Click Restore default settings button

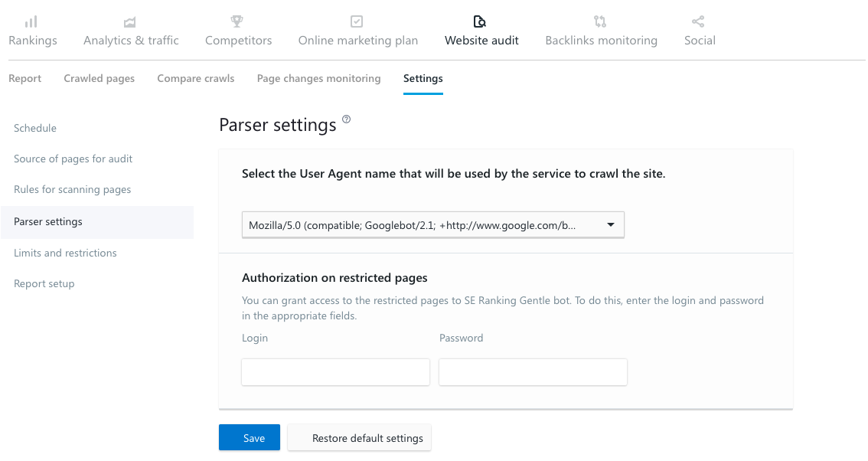(x=359, y=438)
